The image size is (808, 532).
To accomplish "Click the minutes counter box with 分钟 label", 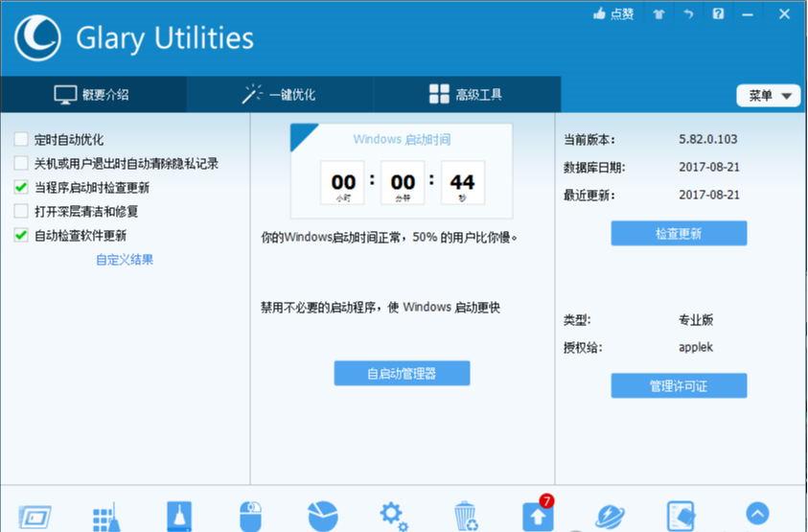I will click(x=403, y=183).
